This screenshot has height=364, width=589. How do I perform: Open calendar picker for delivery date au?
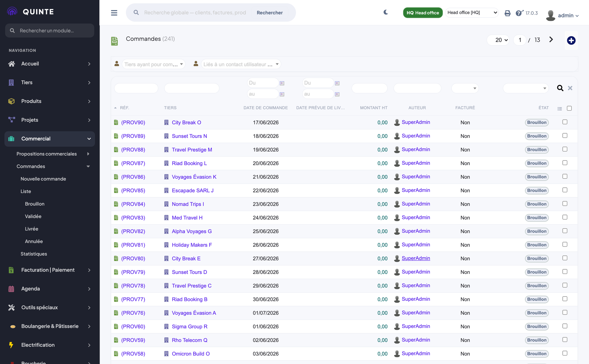337,94
